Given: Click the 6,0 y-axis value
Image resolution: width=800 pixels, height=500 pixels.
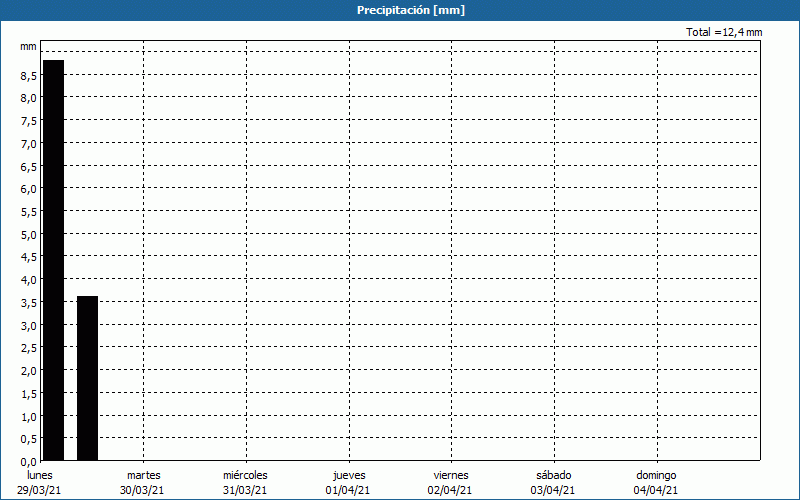Looking at the screenshot, I should coord(29,189).
